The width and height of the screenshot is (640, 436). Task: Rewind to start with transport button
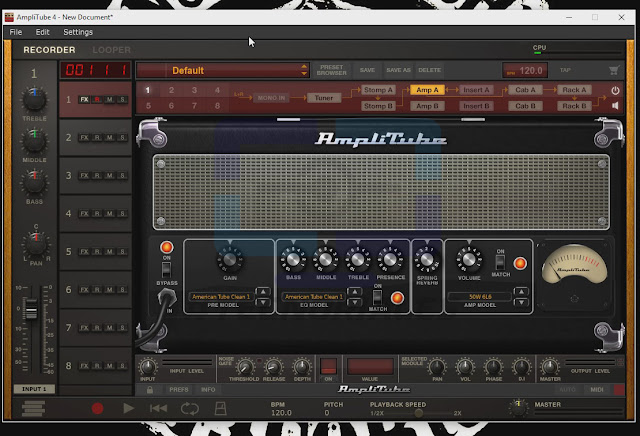click(x=158, y=408)
